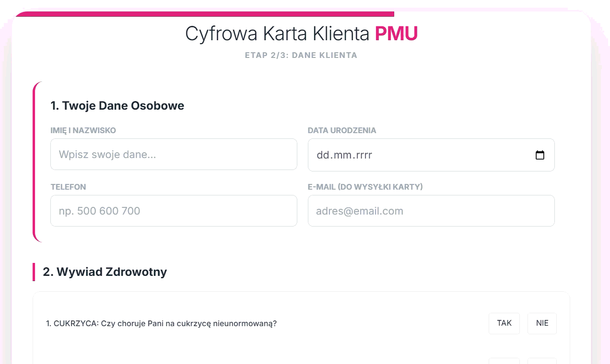Click the 'IMIĘ I NAZWISKO' field label
The width and height of the screenshot is (610, 364).
[x=83, y=130]
